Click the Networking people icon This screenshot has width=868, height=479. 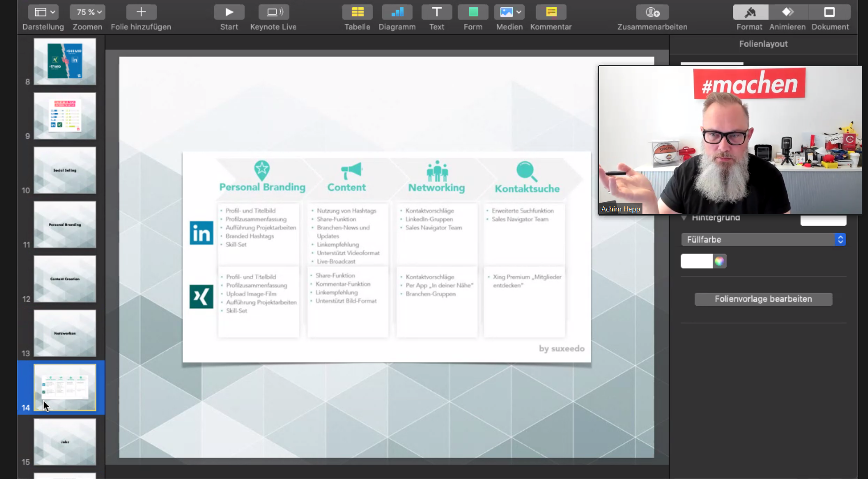[437, 171]
